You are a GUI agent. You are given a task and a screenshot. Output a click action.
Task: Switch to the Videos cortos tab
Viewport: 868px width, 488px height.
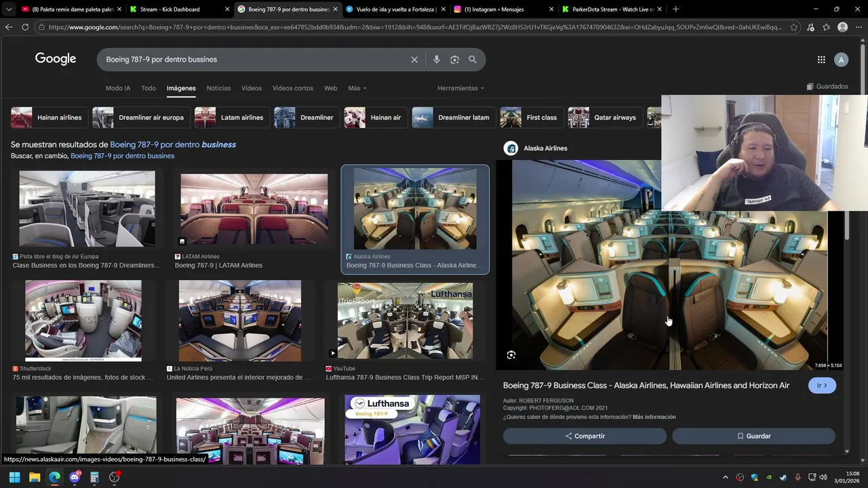tap(293, 88)
